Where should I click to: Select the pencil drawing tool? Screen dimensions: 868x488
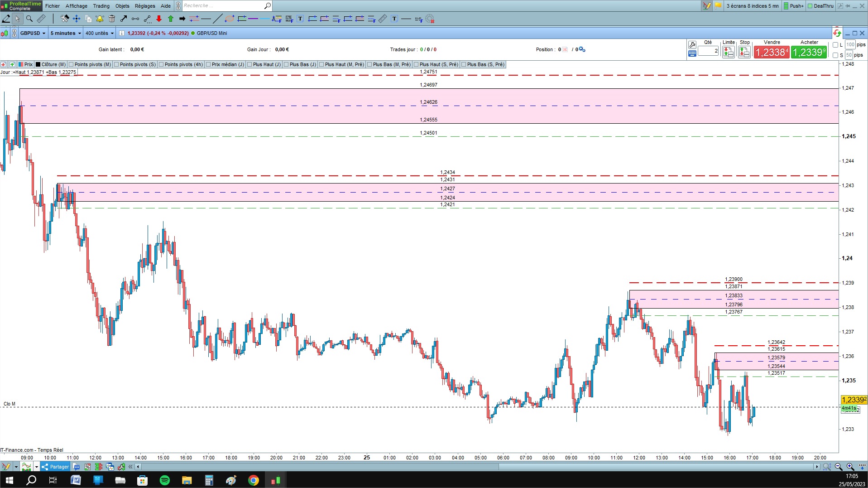click(6, 19)
